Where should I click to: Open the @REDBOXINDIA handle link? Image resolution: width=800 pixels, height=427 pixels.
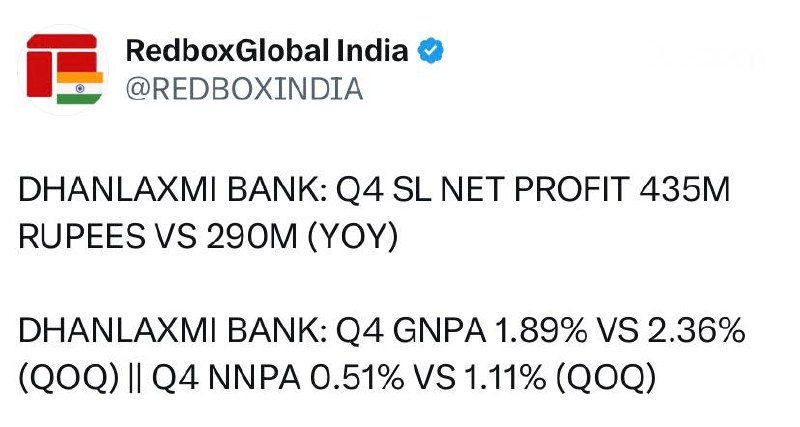[x=244, y=89]
